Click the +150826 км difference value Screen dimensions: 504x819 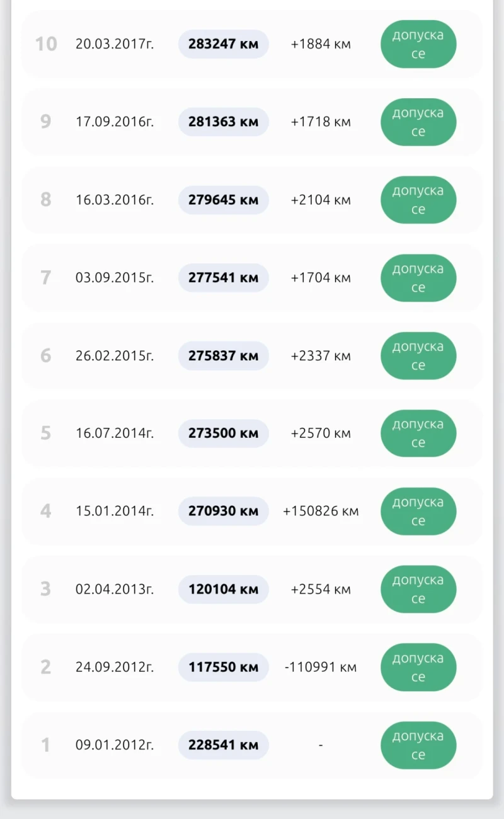pyautogui.click(x=321, y=511)
